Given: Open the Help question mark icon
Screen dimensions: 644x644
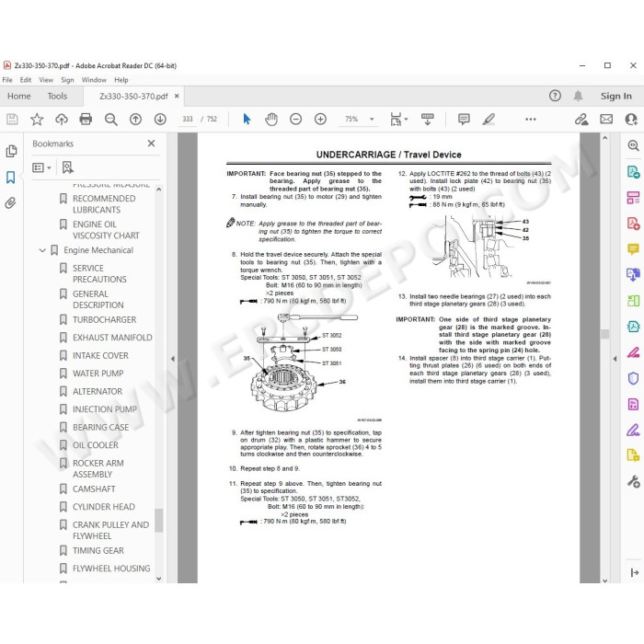Looking at the screenshot, I should point(555,96).
